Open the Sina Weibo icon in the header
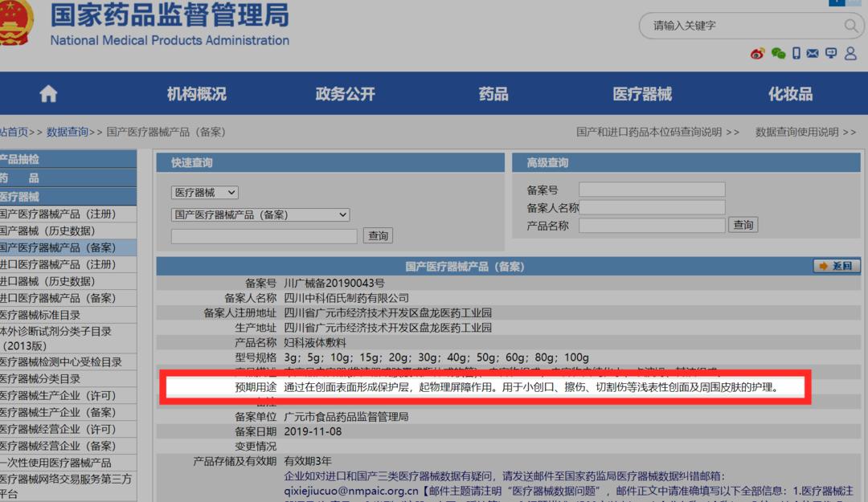Viewport: 868px width, 502px height. tap(757, 54)
